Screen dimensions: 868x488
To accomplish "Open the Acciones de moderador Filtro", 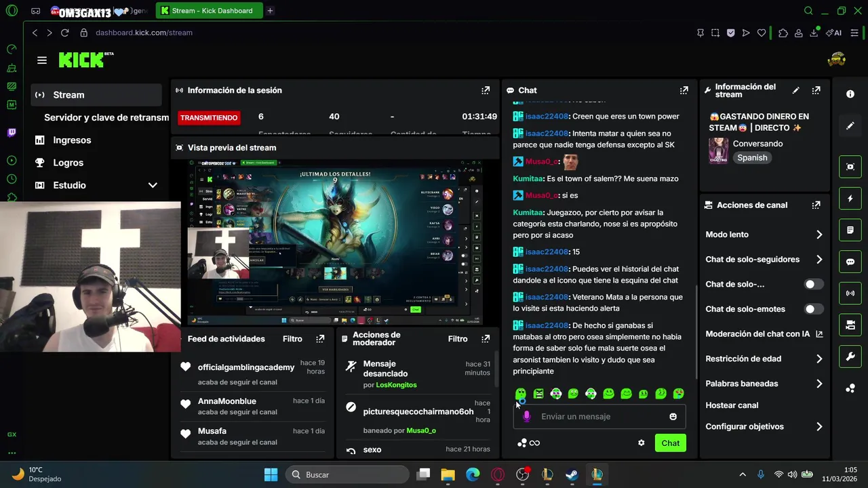I will click(458, 339).
